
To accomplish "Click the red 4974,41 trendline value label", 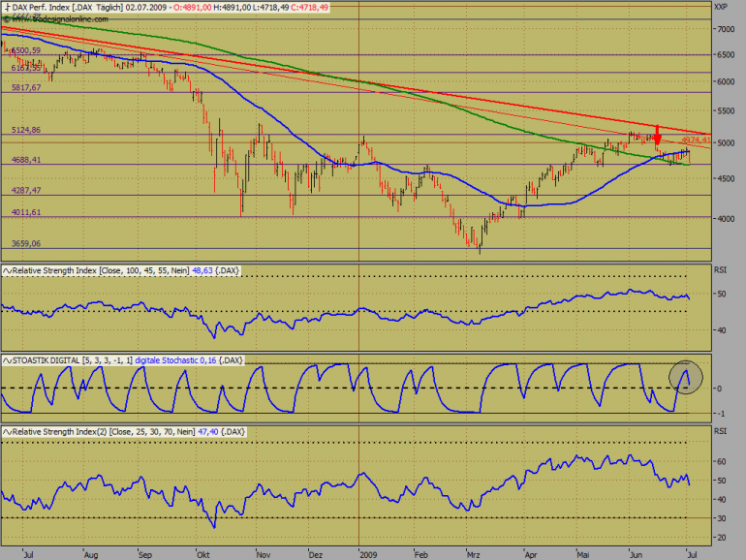I will pyautogui.click(x=696, y=140).
